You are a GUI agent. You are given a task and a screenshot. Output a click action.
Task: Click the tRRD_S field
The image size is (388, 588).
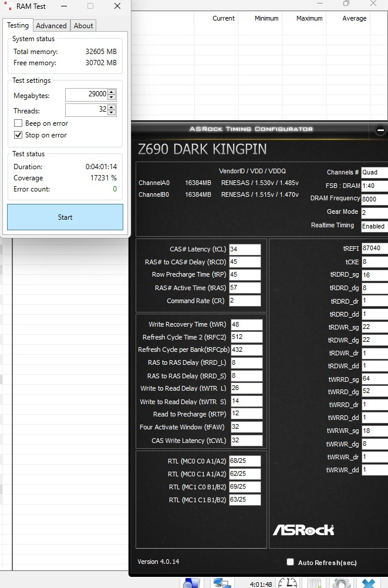[x=247, y=376]
